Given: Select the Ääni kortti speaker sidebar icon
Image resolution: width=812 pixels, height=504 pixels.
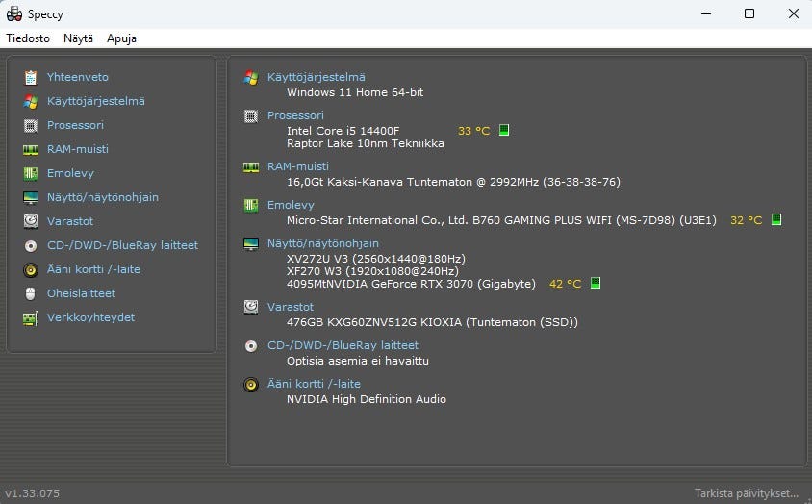Looking at the screenshot, I should [x=31, y=270].
